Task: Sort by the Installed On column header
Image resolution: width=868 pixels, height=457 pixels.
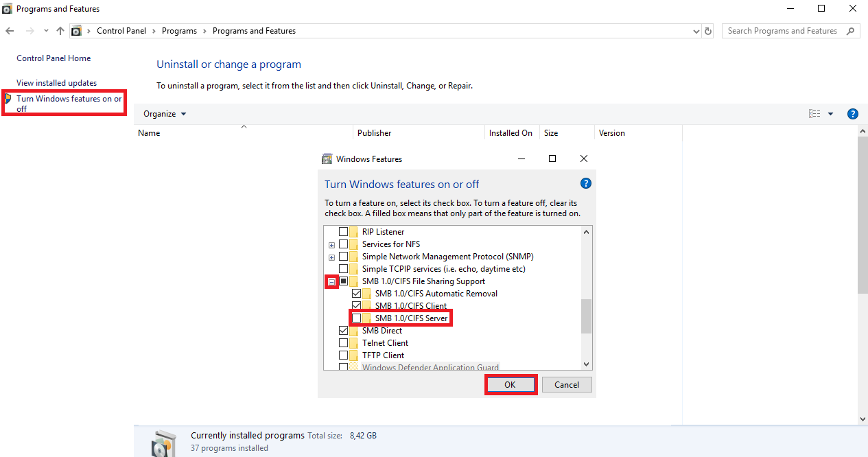Action: (511, 133)
